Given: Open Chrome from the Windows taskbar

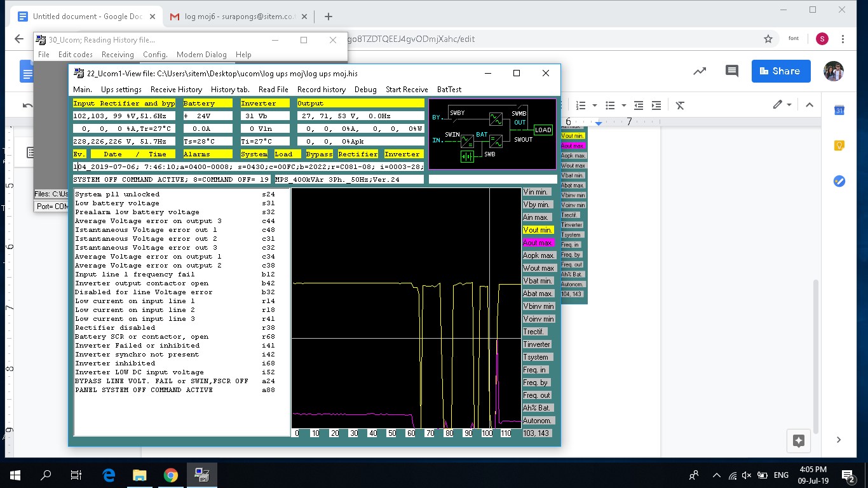Looking at the screenshot, I should point(170,475).
